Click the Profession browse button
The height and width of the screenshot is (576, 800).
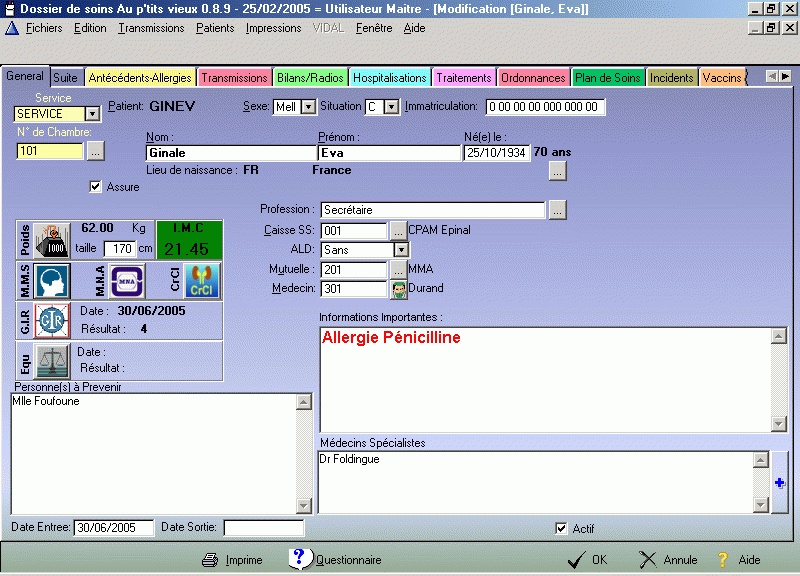pos(558,210)
